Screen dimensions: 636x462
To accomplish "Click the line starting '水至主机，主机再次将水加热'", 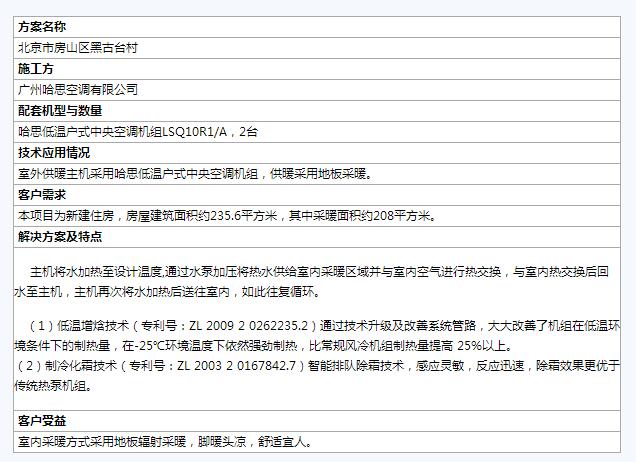I will point(167,292).
